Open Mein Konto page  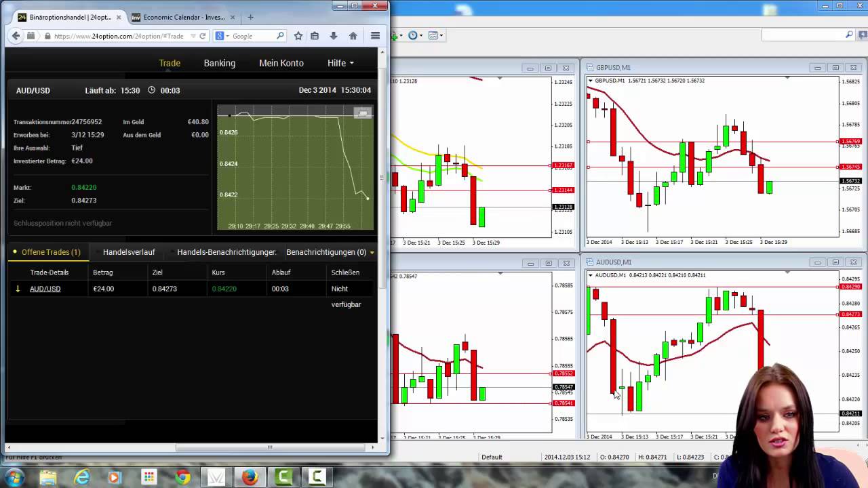point(281,63)
